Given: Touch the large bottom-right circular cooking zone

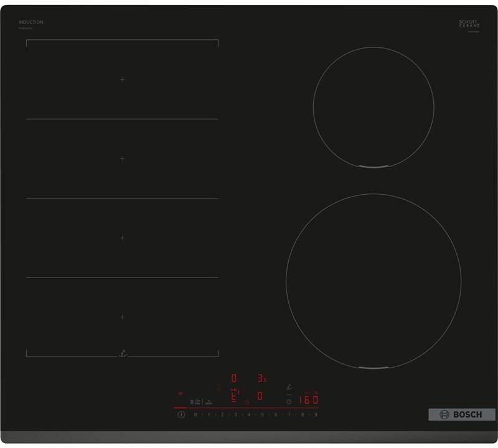Looking at the screenshot, I should (x=374, y=281).
